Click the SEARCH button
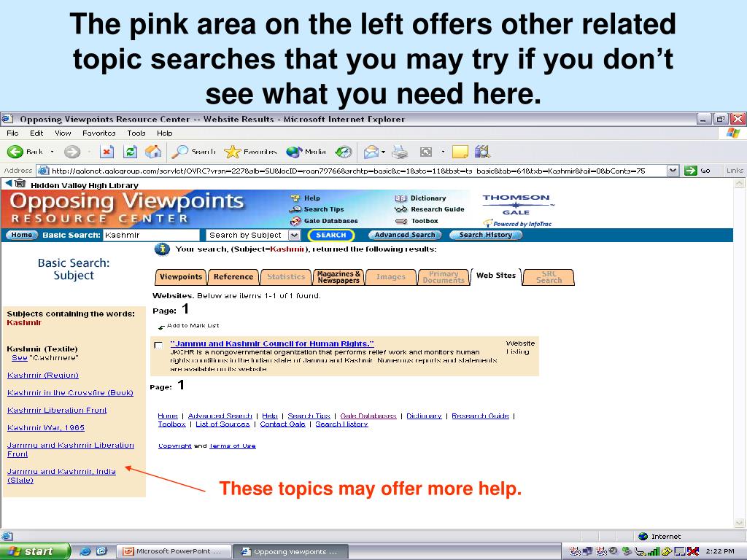 (x=331, y=236)
